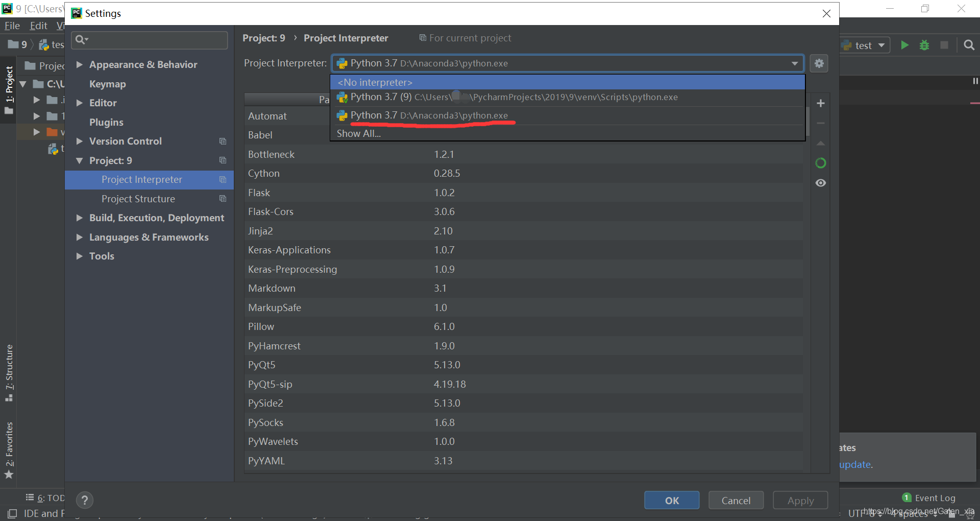Image resolution: width=980 pixels, height=521 pixels.
Task: Select Pillow package row
Action: pos(523,326)
